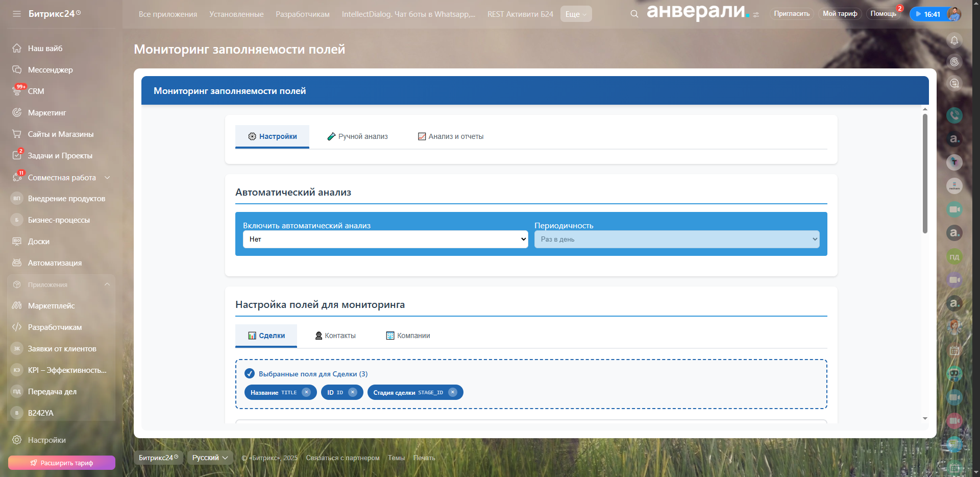Open Включить автоматический анализ dropdown
980x477 pixels.
pyautogui.click(x=385, y=240)
